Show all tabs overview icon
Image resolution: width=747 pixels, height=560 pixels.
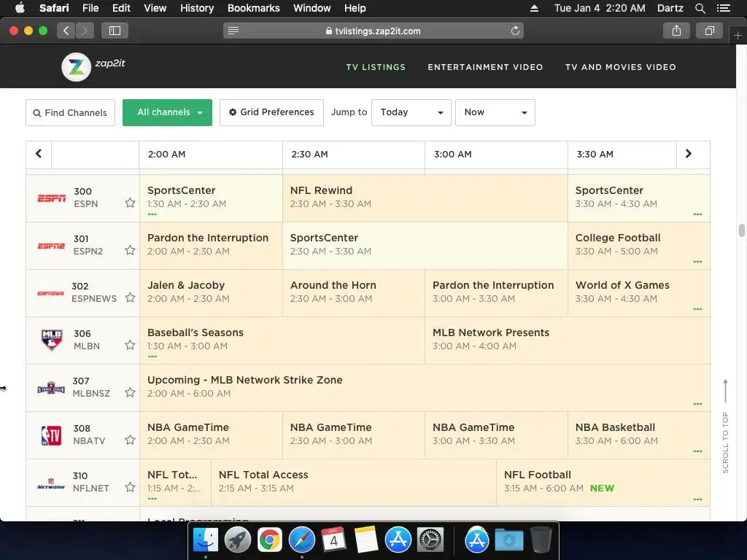[x=709, y=31]
